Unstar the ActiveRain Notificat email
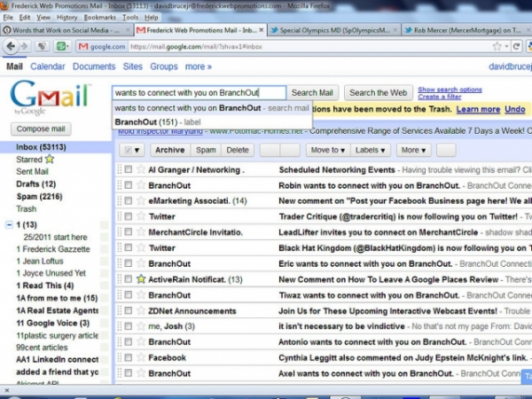This screenshot has width=532, height=399. pyautogui.click(x=141, y=279)
